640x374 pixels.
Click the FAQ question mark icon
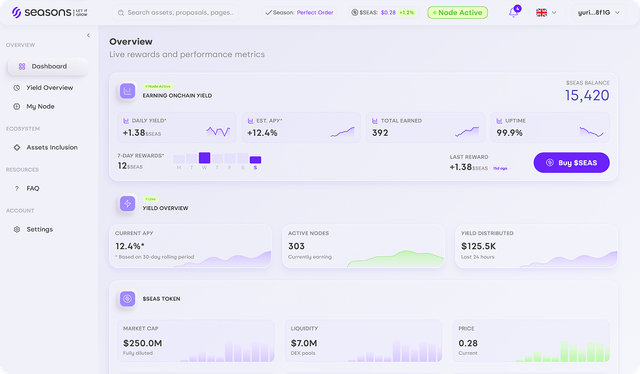pyautogui.click(x=17, y=188)
